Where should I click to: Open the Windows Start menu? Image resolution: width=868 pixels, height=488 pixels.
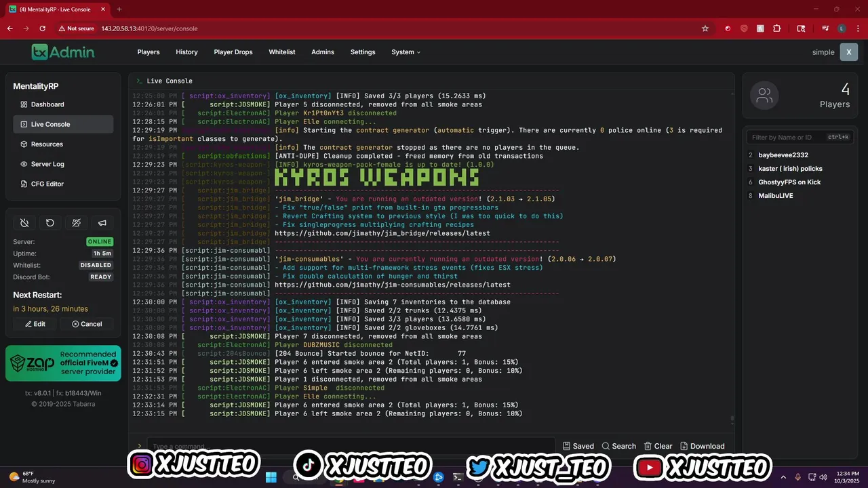click(x=271, y=477)
